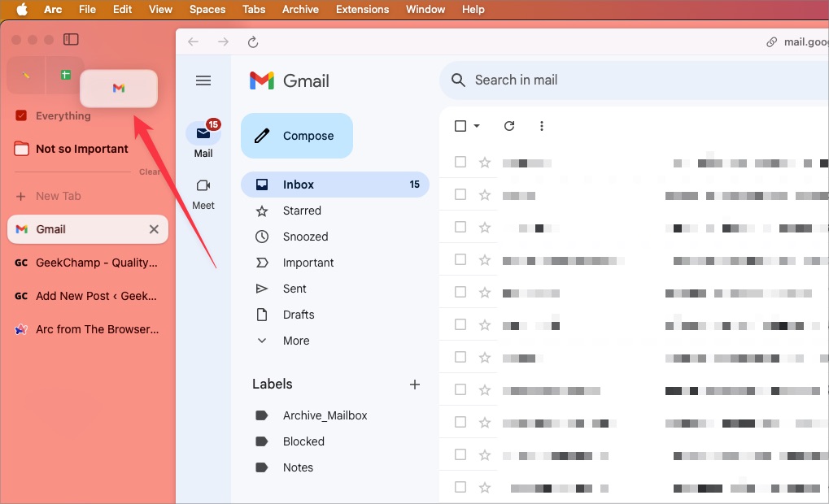Refresh the inbox message list
Image resolution: width=829 pixels, height=504 pixels.
click(509, 126)
